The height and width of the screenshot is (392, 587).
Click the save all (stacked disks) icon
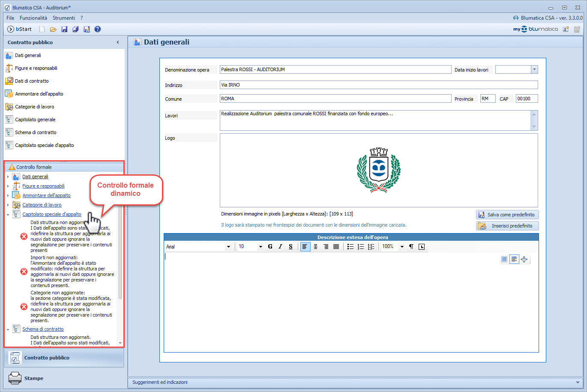coord(75,29)
